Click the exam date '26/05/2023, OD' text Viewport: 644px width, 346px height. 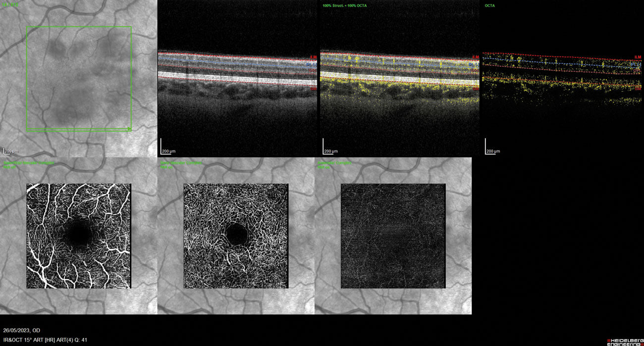pyautogui.click(x=22, y=330)
